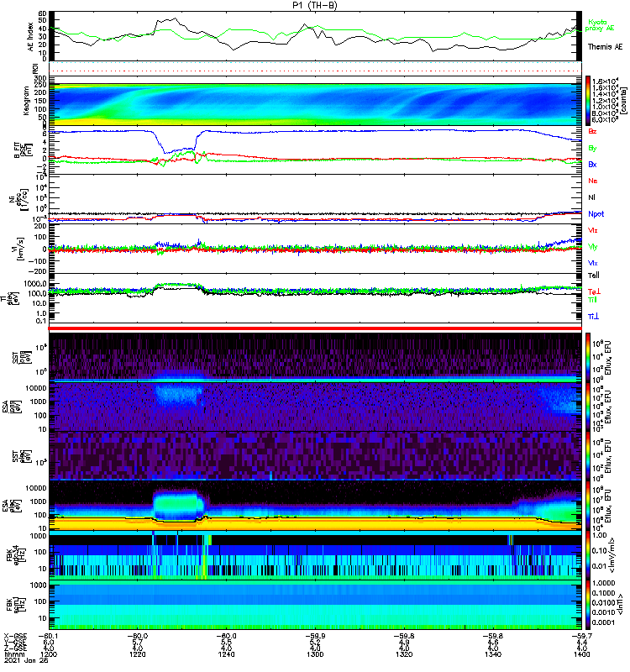This screenshot has height=672, width=630.
Task: Click the SST ion Eflux color bar
Action: pos(588,358)
